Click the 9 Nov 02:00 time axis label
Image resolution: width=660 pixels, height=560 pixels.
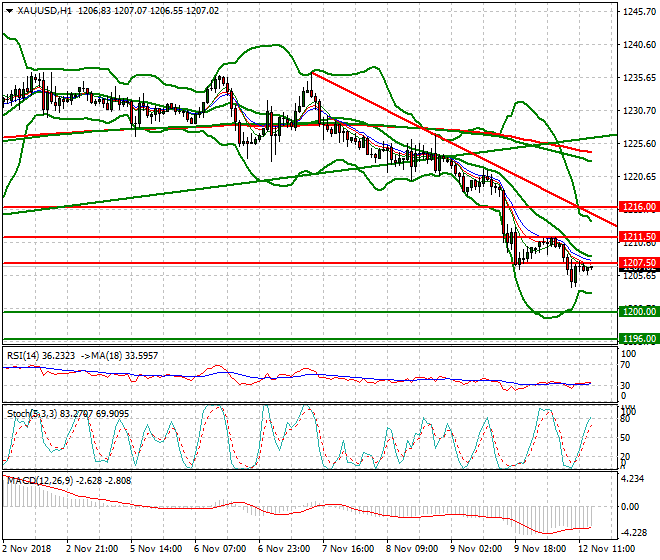pos(476,549)
